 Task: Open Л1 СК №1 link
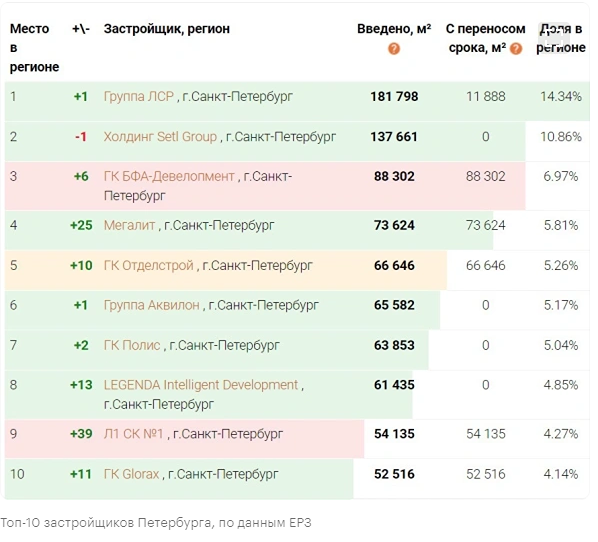[133, 434]
